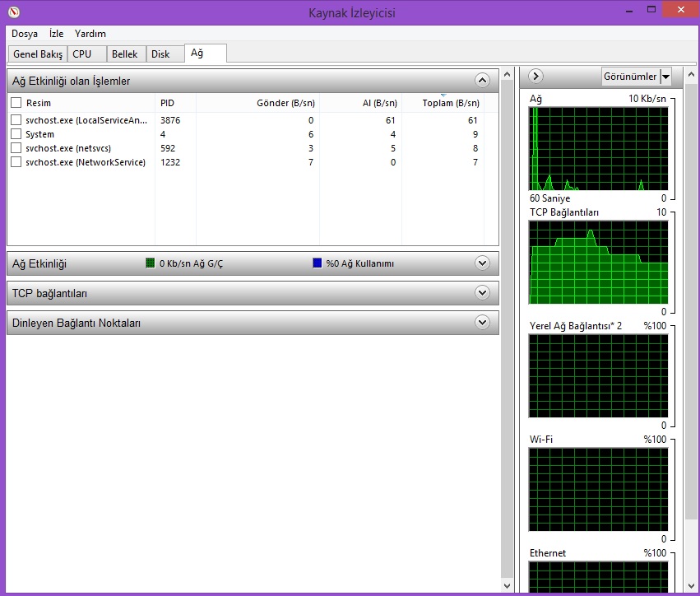This screenshot has width=700, height=596.
Task: Open the İzle menu
Action: point(56,34)
